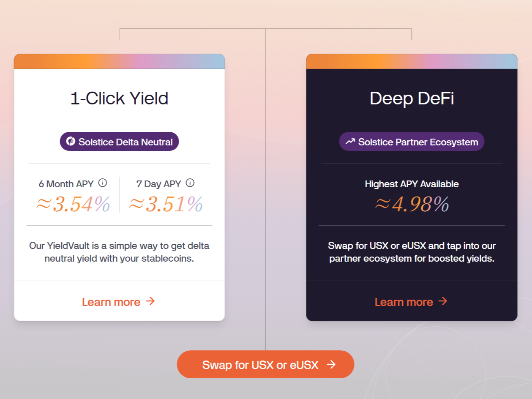
Task: Toggle the 1-Click Yield card selection
Action: 119,98
